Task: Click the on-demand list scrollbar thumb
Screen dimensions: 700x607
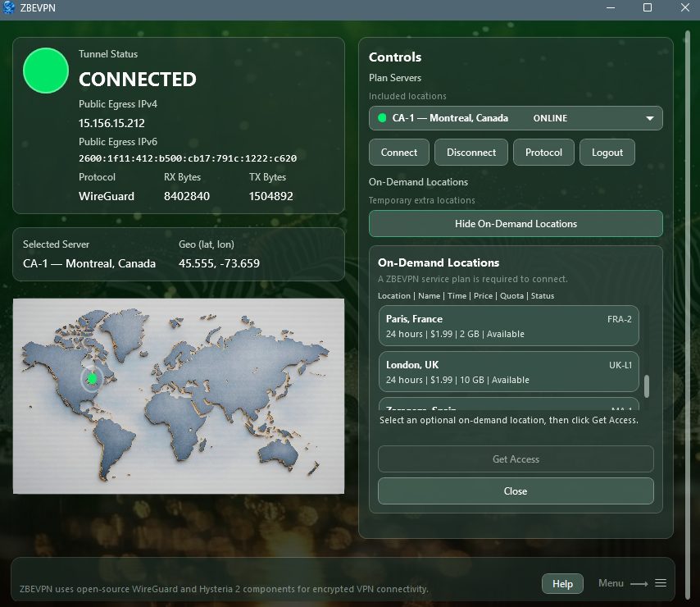Action: point(647,386)
